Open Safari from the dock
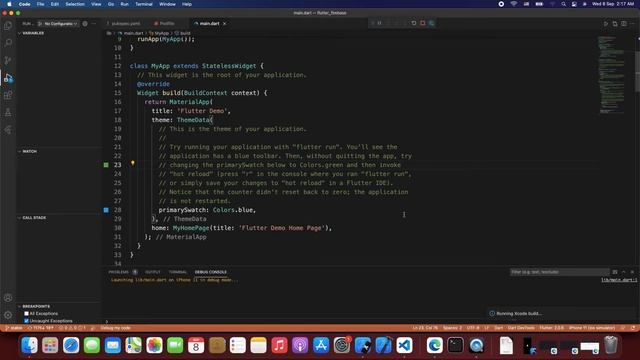Viewport: 640px width, 360px height. [71, 346]
